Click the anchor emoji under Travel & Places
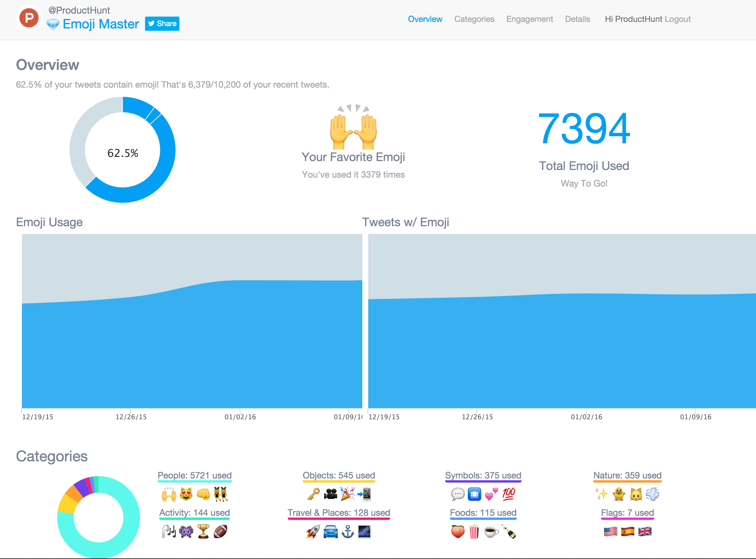Image resolution: width=756 pixels, height=559 pixels. point(348,531)
